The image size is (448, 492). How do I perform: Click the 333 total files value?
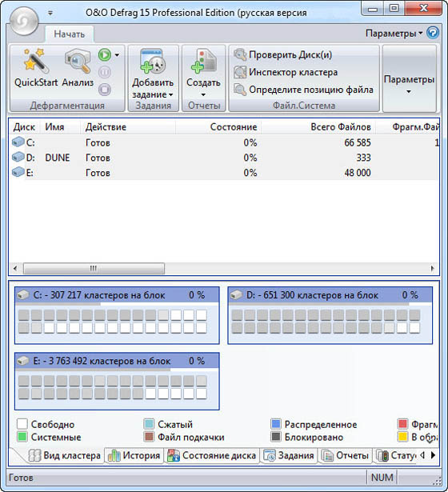(363, 158)
